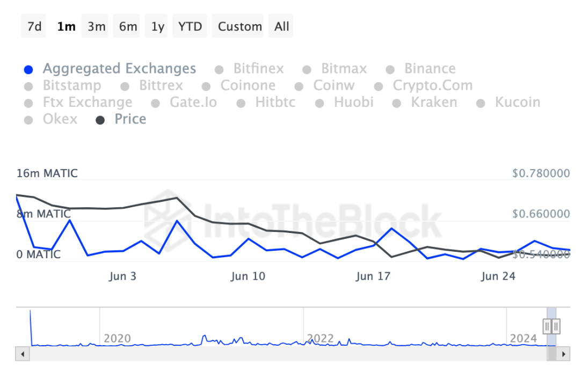Switch to the 3m time range
Viewport: 588px width, 386px height.
[x=97, y=26]
